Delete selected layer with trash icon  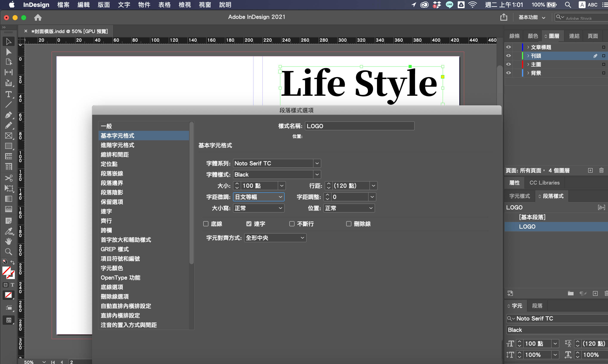click(601, 170)
